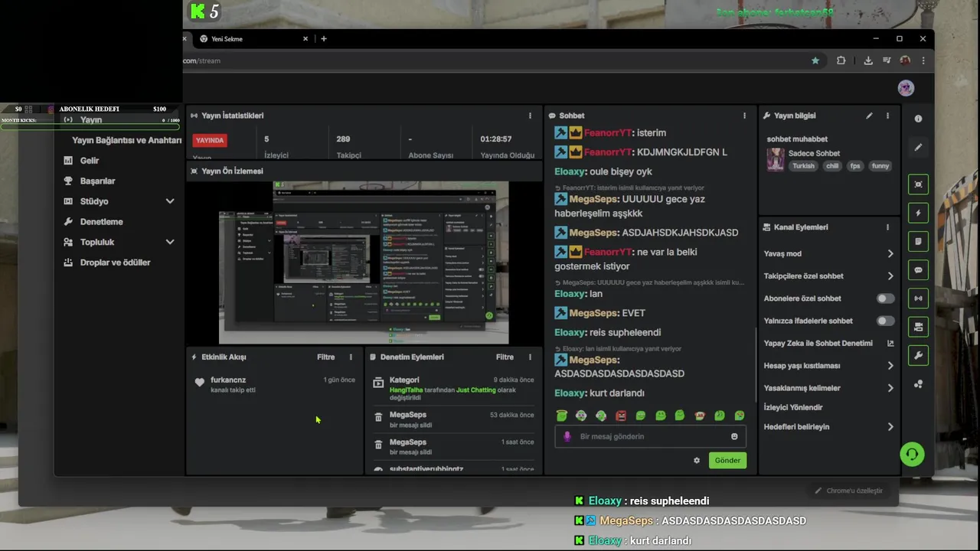Open Gelir in left sidebar
This screenshot has height=551, width=980.
(x=90, y=161)
